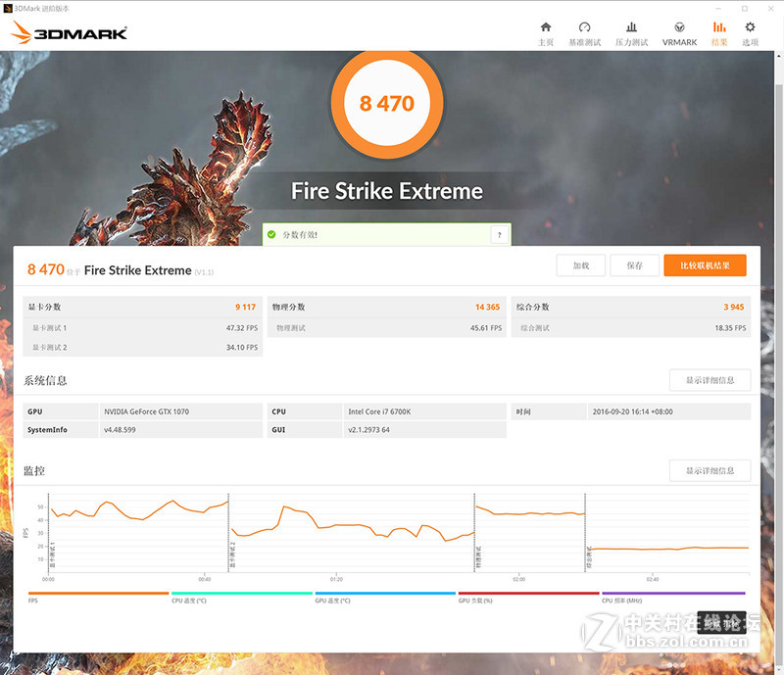Image resolution: width=784 pixels, height=675 pixels.
Task: Click the 47.32 FPS graphics test 1 value
Action: (242, 328)
